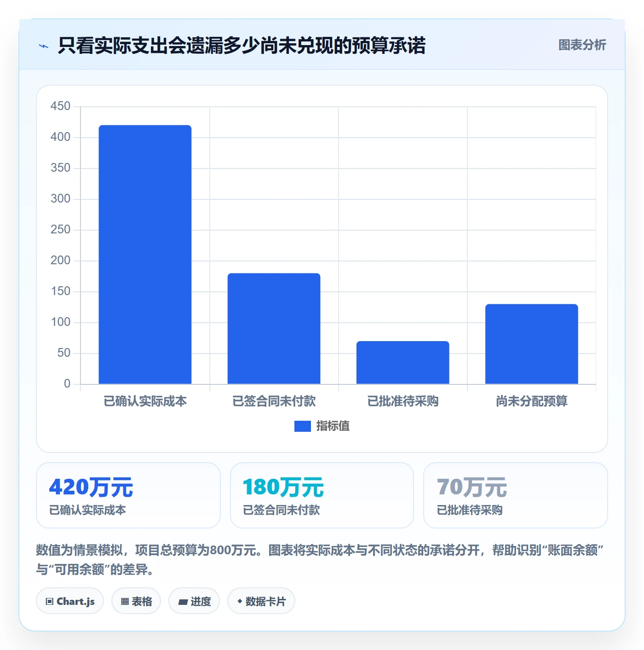Viewport: 644px width, 650px height.
Task: Open the 420万元 data card
Action: coord(128,495)
